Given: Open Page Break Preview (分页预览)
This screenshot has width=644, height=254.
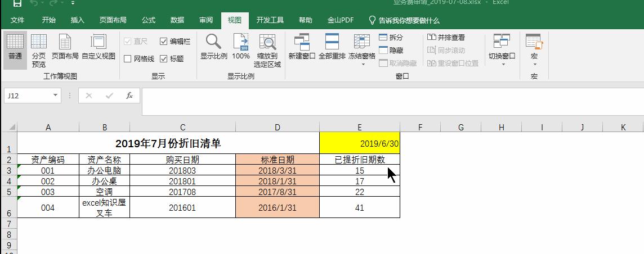Looking at the screenshot, I should pyautogui.click(x=39, y=51).
